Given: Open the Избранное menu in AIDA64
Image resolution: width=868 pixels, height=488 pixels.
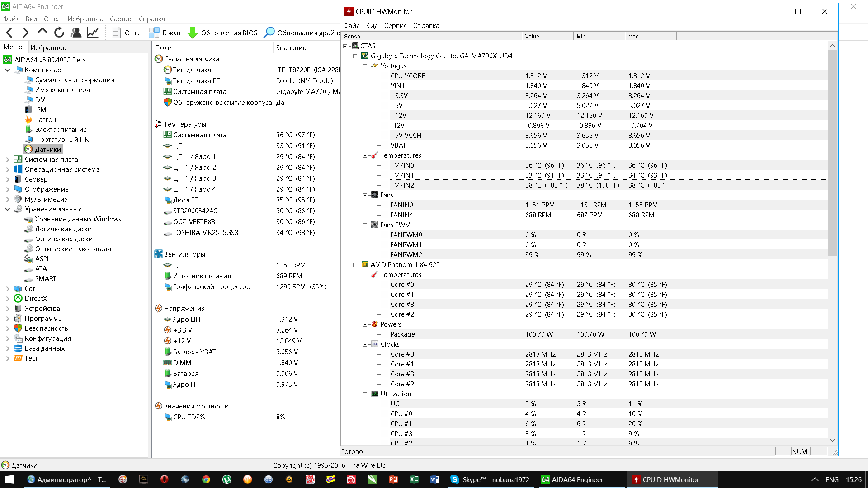Looking at the screenshot, I should coord(85,19).
